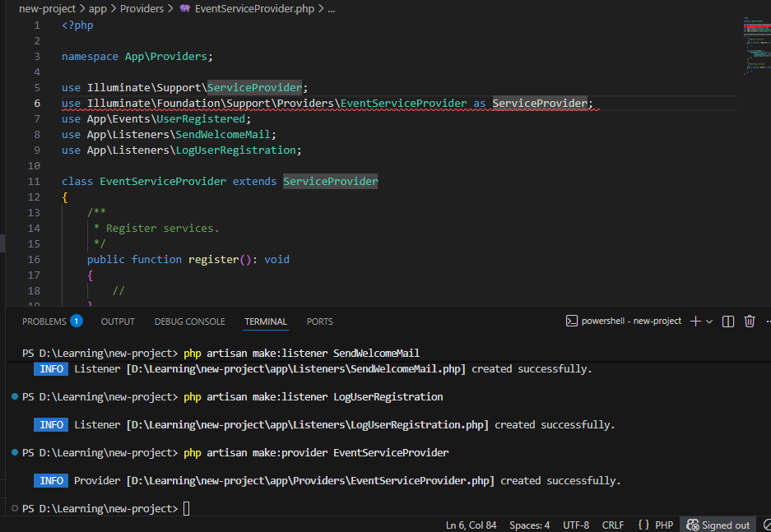Click command decoration dot beside LogUserRegistration command
The image size is (771, 532).
click(x=15, y=396)
